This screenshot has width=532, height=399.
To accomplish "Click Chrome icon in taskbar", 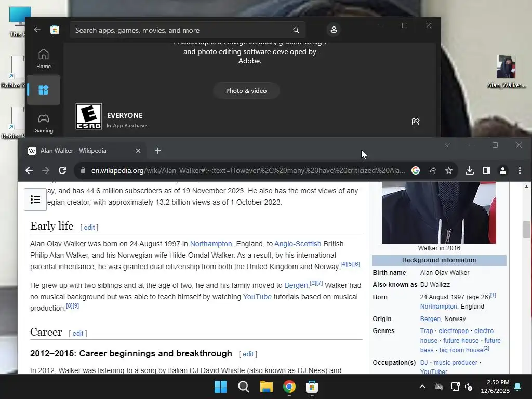I will (289, 387).
